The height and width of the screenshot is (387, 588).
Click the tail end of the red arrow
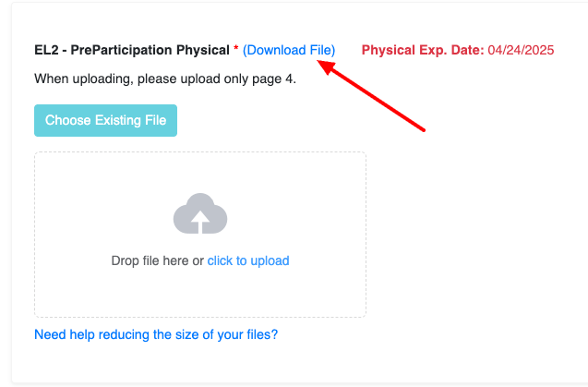tap(422, 128)
